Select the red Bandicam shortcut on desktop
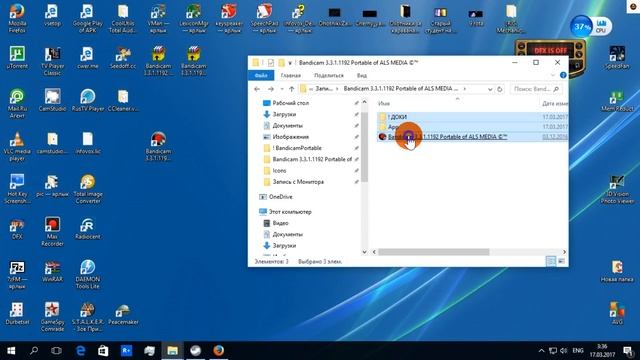Image resolution: width=640 pixels, height=360 pixels. 158,147
